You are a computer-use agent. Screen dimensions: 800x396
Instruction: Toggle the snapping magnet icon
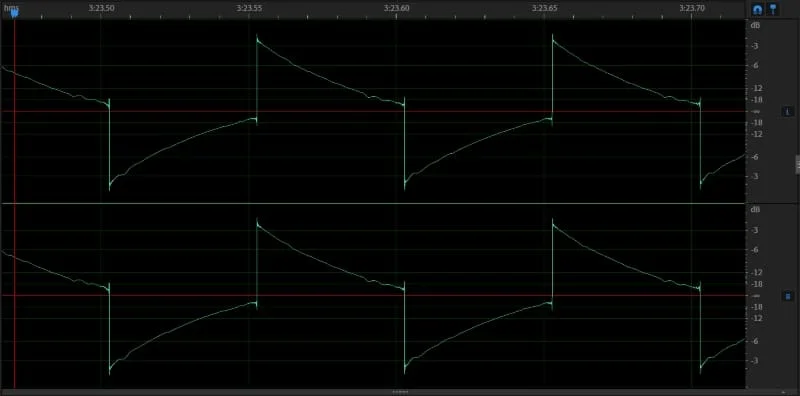click(757, 9)
